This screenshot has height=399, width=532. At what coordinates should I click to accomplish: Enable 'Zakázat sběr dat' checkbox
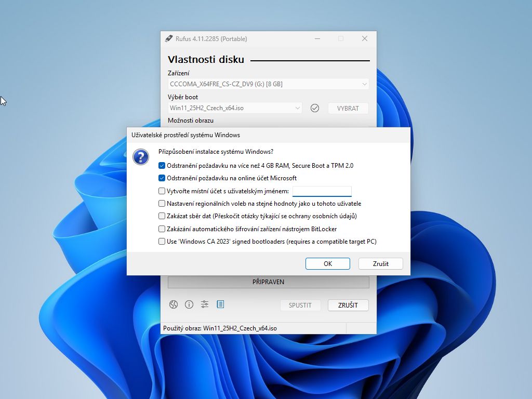coord(162,216)
